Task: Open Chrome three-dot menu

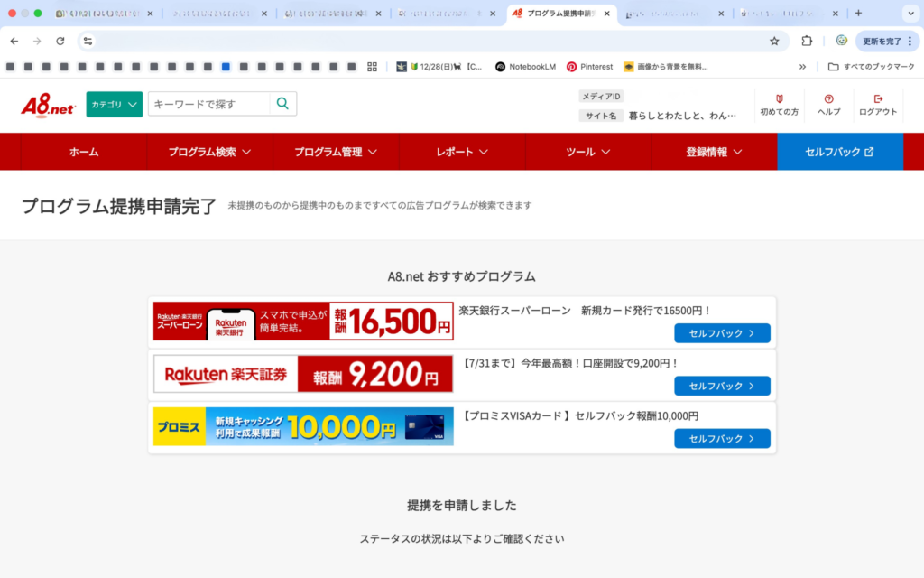Action: (x=910, y=42)
